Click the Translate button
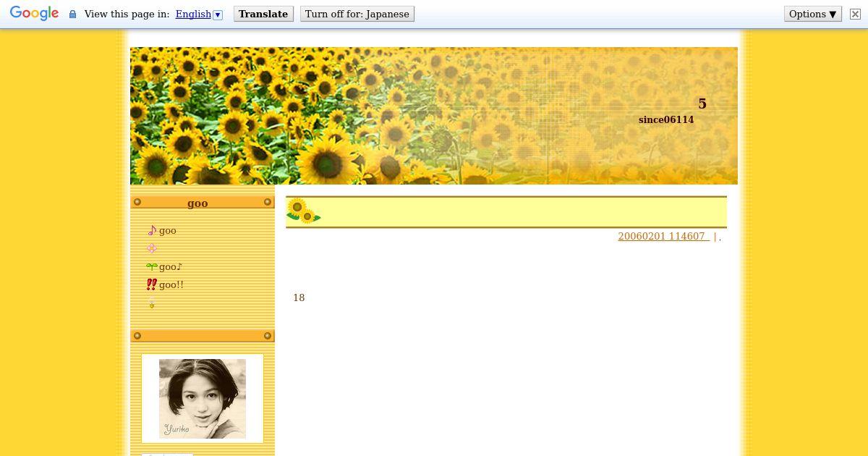Image resolution: width=868 pixels, height=456 pixels. click(263, 14)
